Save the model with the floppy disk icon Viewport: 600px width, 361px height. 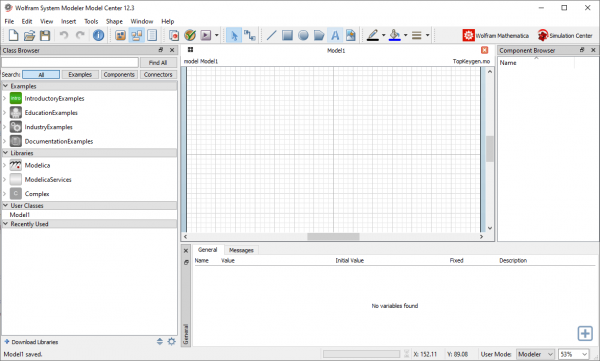click(45, 36)
